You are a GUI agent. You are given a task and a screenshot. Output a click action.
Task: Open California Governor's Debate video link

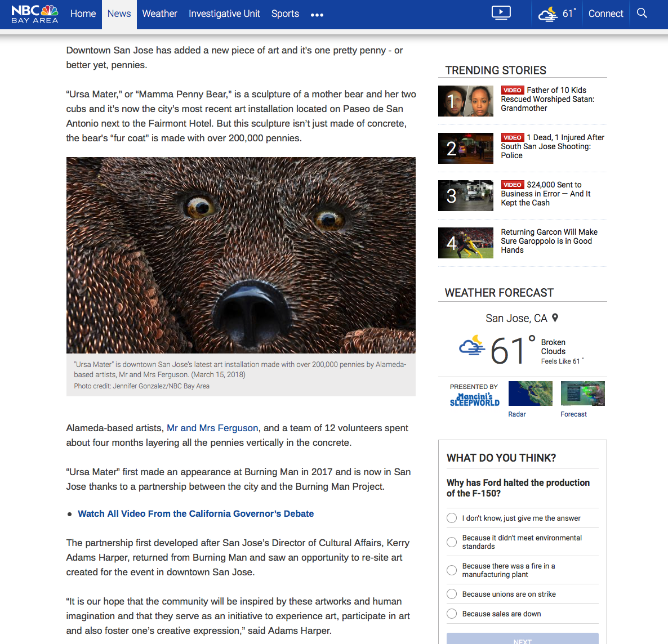(x=196, y=513)
